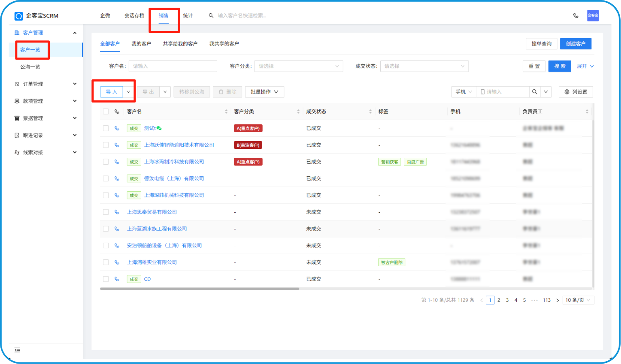Click the horizontal table scrollbar
Viewport: 621px width, 364px height.
[x=199, y=289]
